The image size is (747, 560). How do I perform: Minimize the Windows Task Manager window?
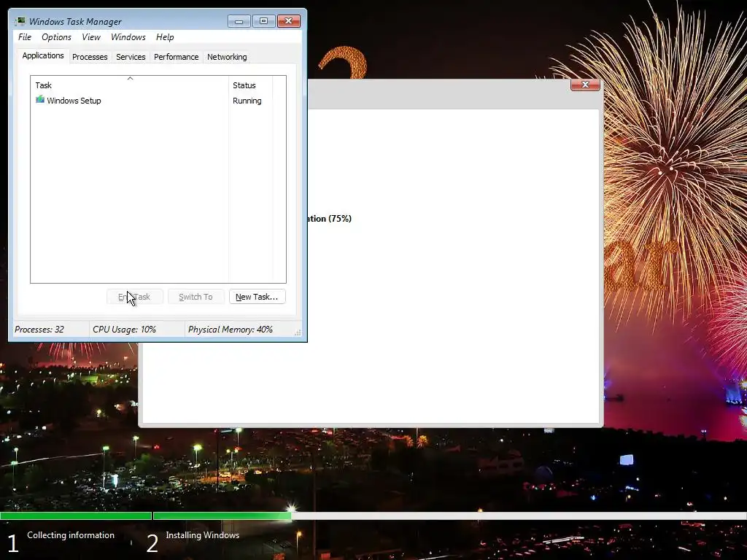tap(239, 21)
